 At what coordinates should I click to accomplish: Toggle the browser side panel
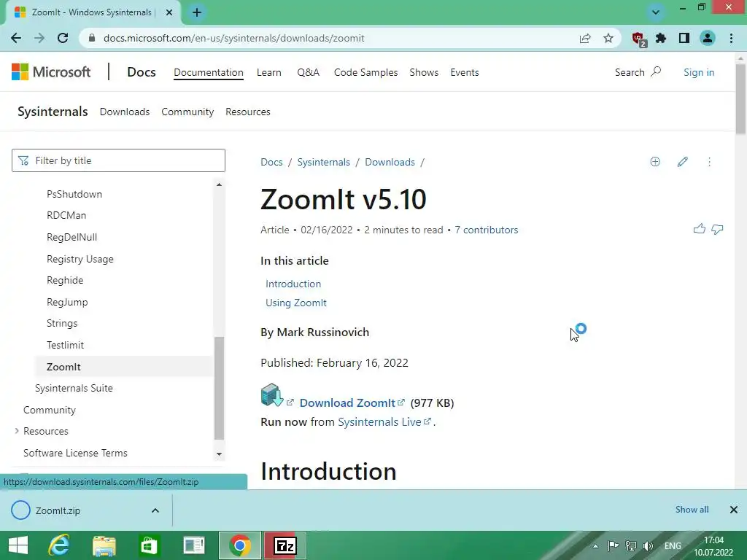(x=684, y=38)
